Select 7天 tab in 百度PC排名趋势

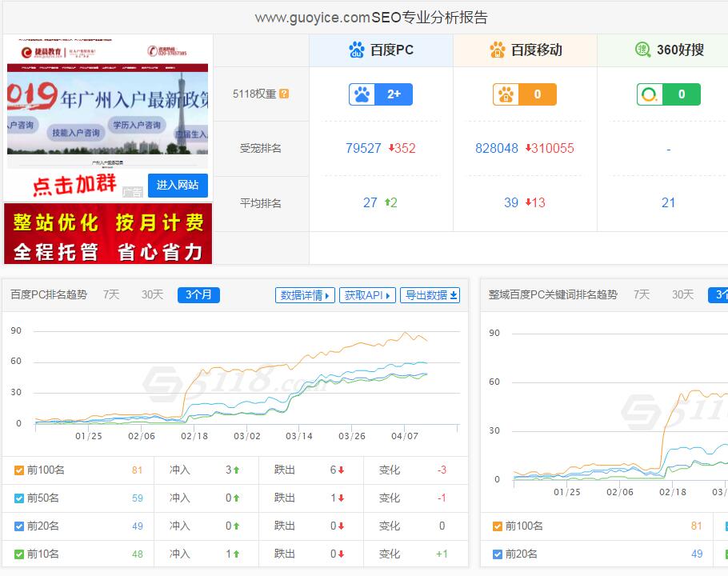pos(111,294)
